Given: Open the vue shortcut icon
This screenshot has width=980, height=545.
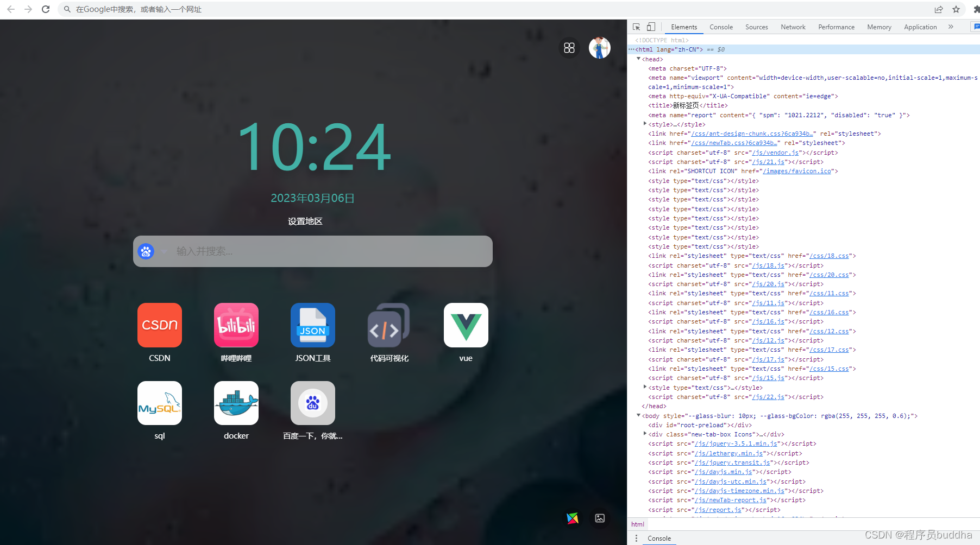Looking at the screenshot, I should (466, 325).
